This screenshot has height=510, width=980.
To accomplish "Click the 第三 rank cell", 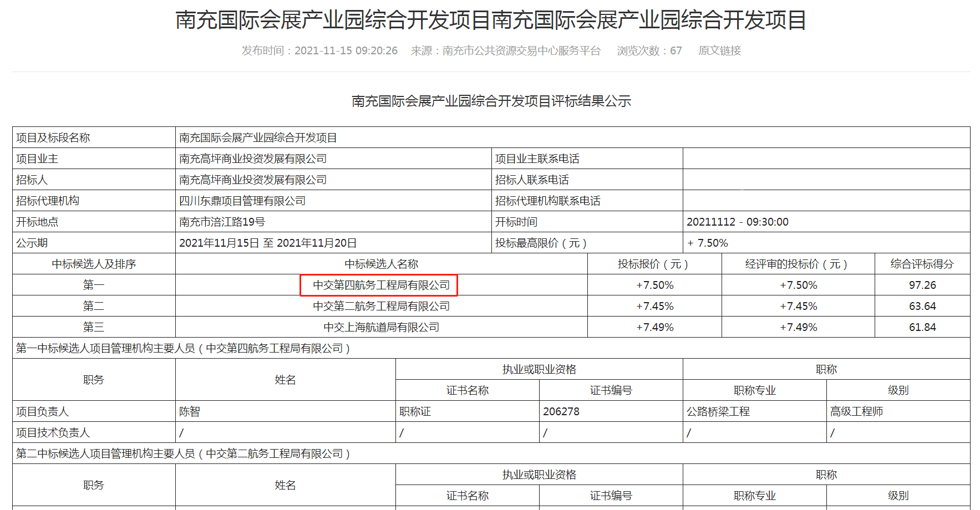I will 94,327.
